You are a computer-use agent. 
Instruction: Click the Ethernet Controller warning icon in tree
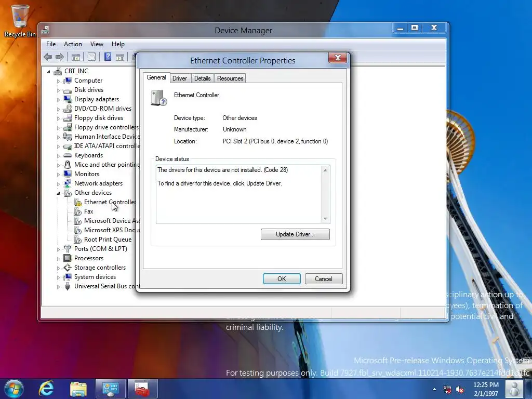78,202
